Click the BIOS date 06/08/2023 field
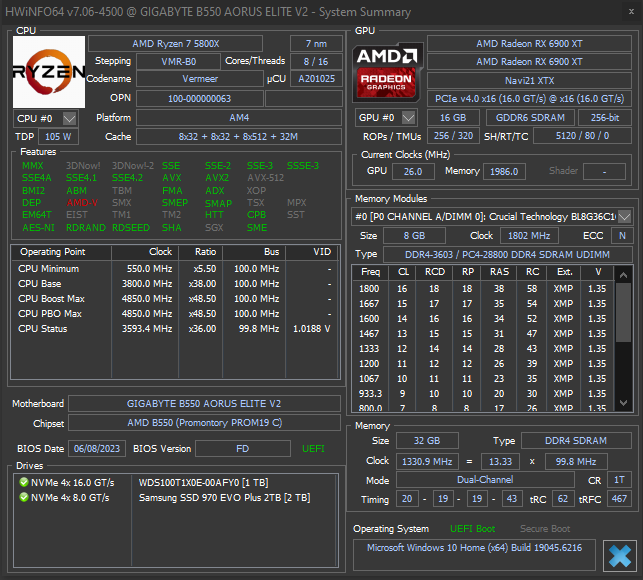Screen dimensions: 643x580 [x=97, y=449]
